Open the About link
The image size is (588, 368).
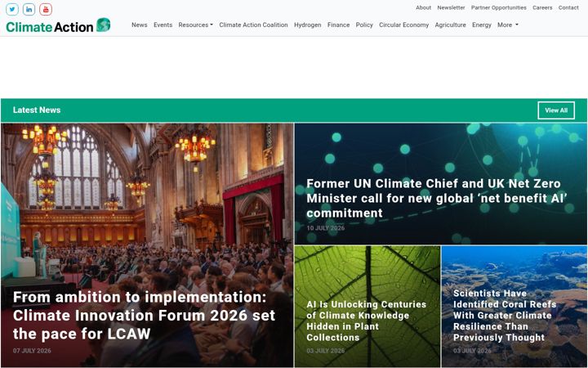[x=423, y=7]
